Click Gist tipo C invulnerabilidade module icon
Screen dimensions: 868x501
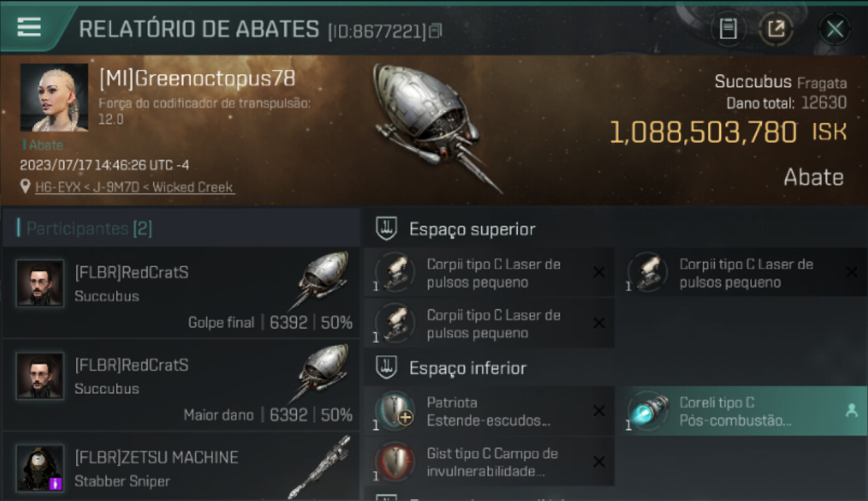tap(395, 462)
